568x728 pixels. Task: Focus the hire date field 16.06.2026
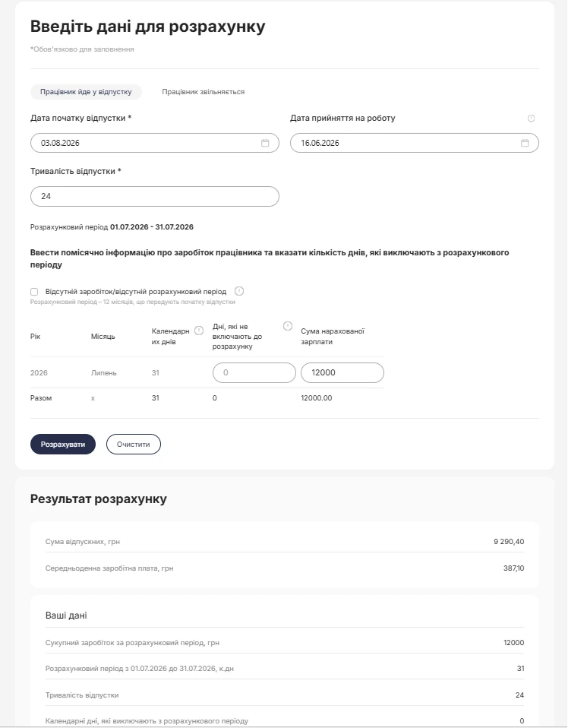[415, 143]
